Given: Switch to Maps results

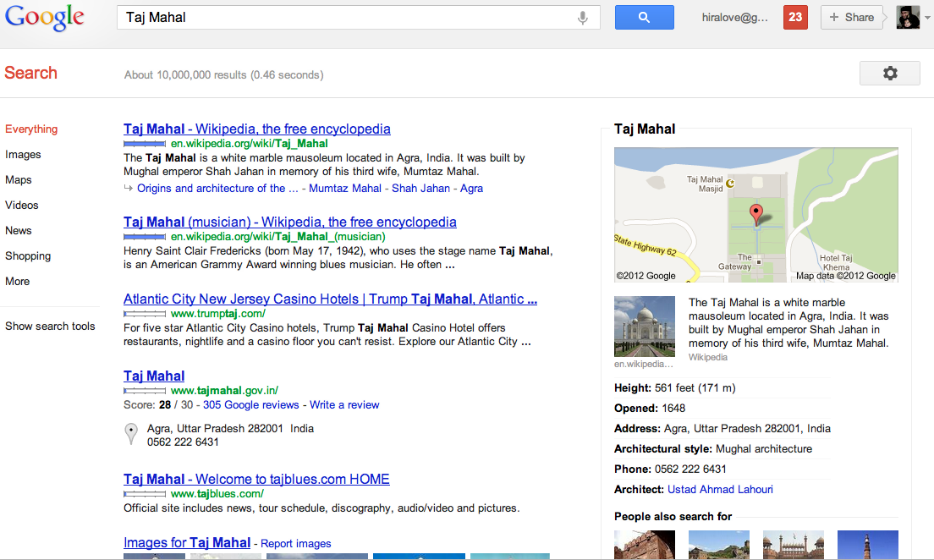Looking at the screenshot, I should pos(19,180).
